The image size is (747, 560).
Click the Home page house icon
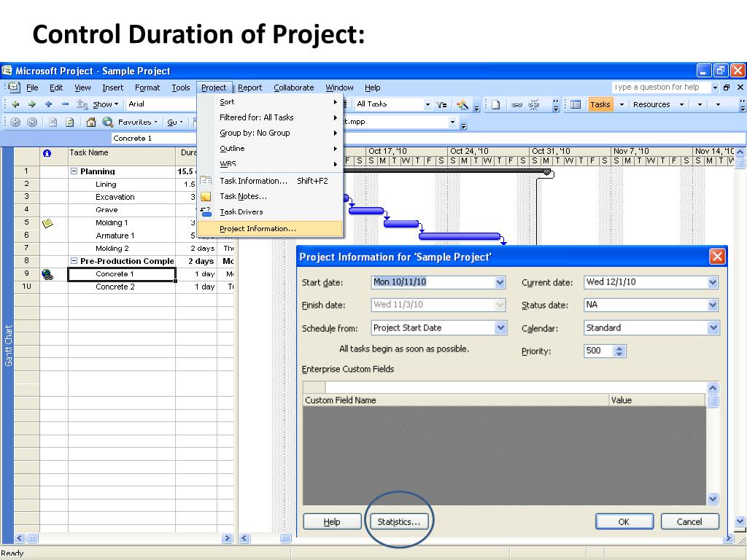pos(91,122)
